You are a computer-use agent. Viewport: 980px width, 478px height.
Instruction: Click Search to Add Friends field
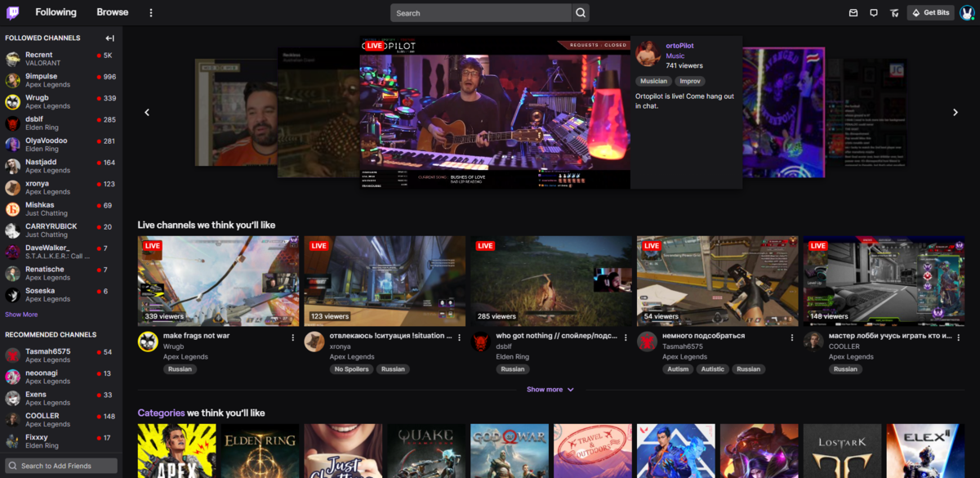pos(61,466)
